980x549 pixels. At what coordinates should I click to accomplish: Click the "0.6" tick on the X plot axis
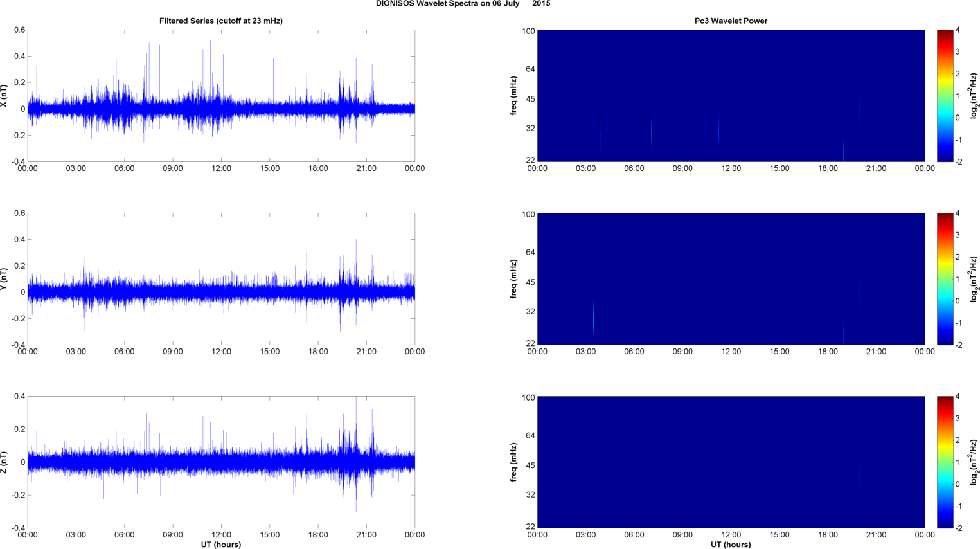point(20,30)
